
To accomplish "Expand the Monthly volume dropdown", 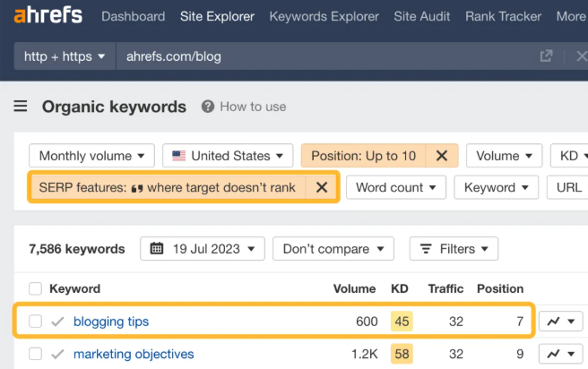I will 91,156.
